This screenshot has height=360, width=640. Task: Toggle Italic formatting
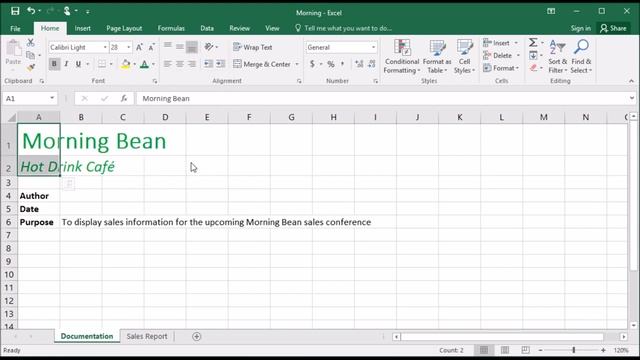(x=66, y=64)
